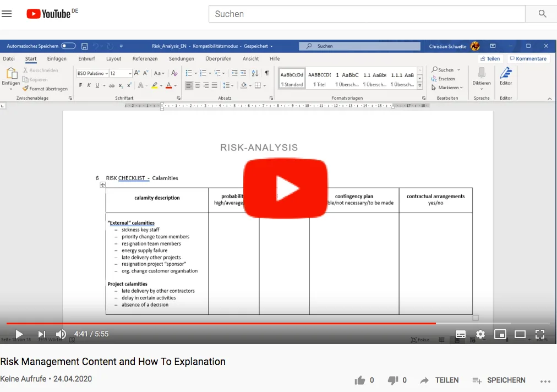Click the Einfügen paste clipboard icon
This screenshot has height=392, width=557.
12,73
